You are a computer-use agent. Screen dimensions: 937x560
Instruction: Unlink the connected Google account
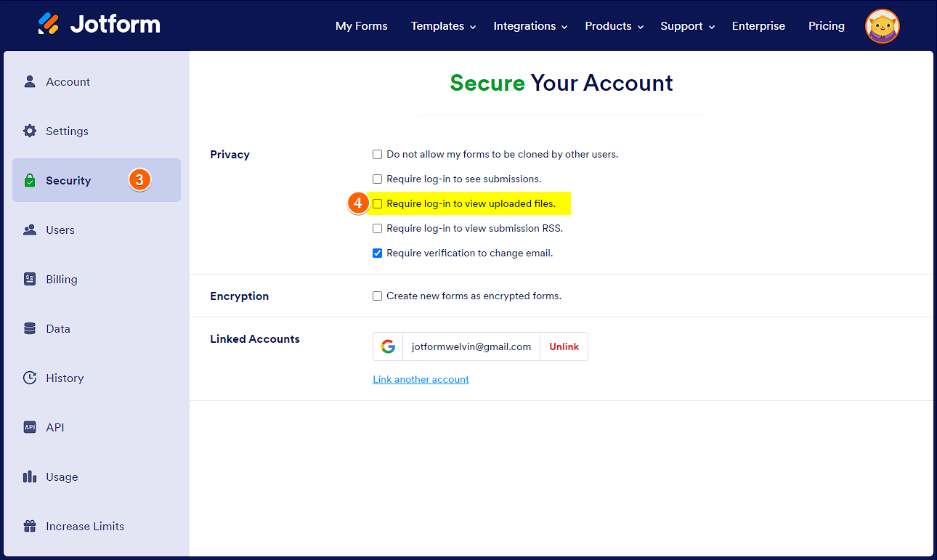click(x=564, y=346)
